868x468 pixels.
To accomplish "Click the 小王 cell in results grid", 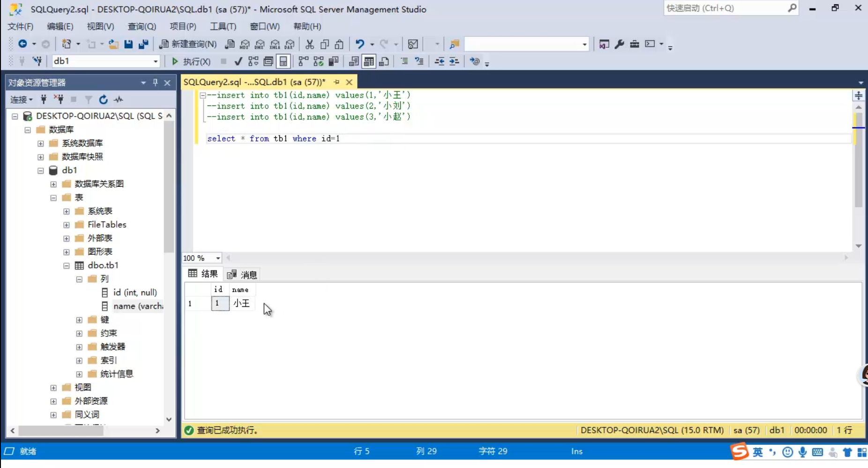I will 242,304.
